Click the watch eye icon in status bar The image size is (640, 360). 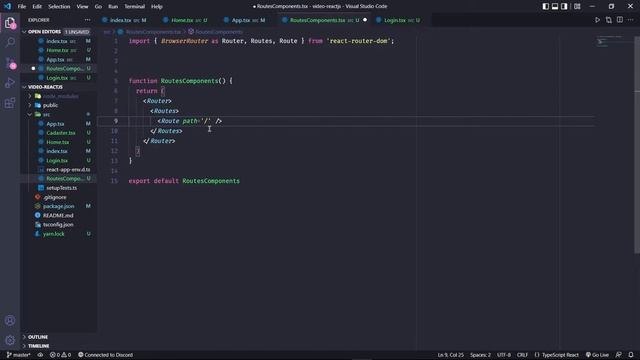click(40, 355)
